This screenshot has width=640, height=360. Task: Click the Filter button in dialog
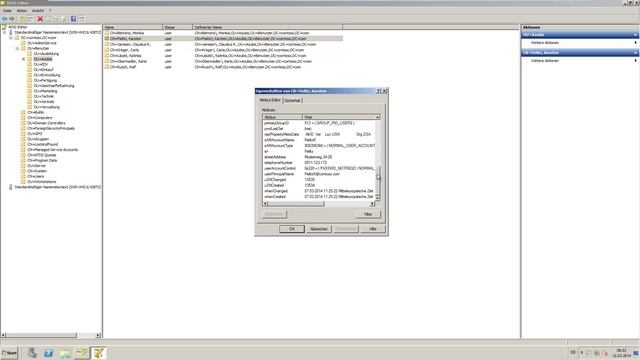pos(368,214)
